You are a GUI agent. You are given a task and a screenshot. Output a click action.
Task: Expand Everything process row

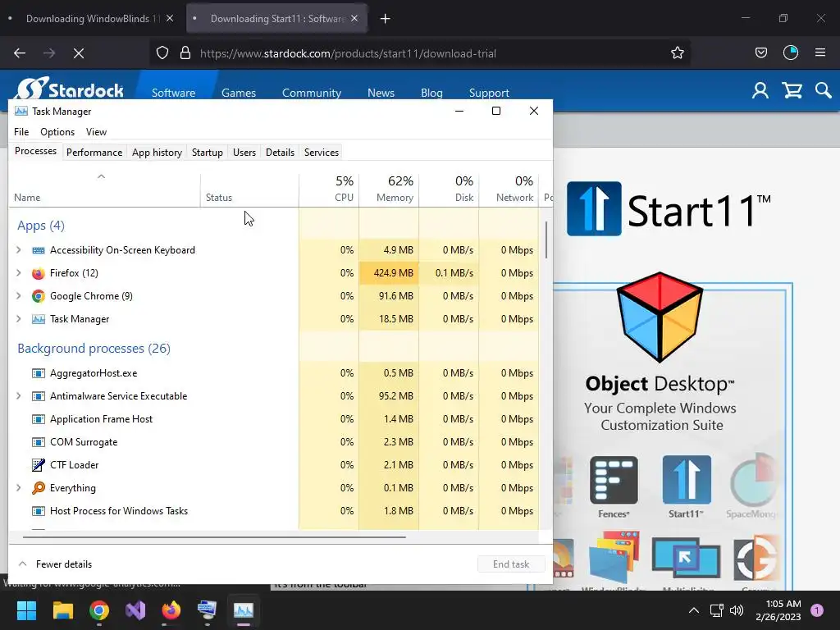(x=19, y=488)
